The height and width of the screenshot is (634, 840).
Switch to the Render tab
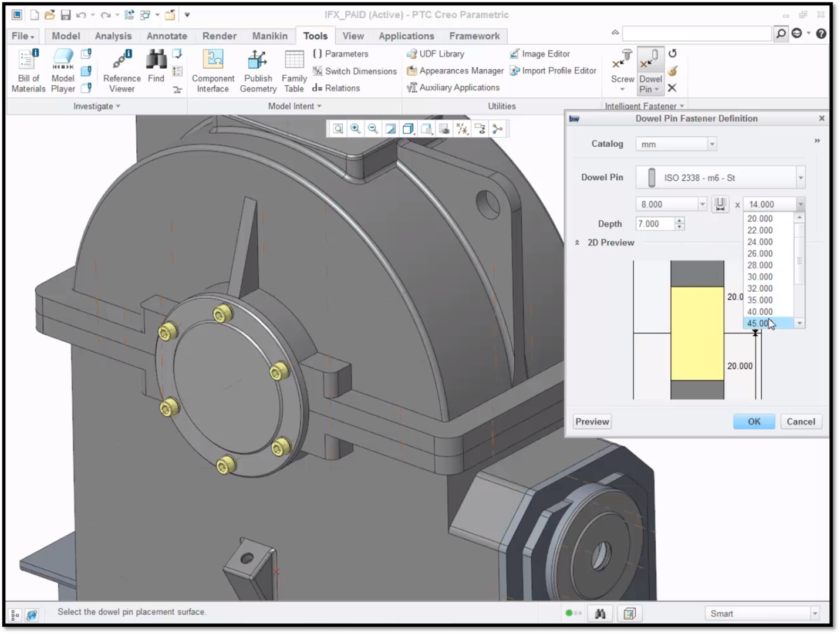(220, 36)
